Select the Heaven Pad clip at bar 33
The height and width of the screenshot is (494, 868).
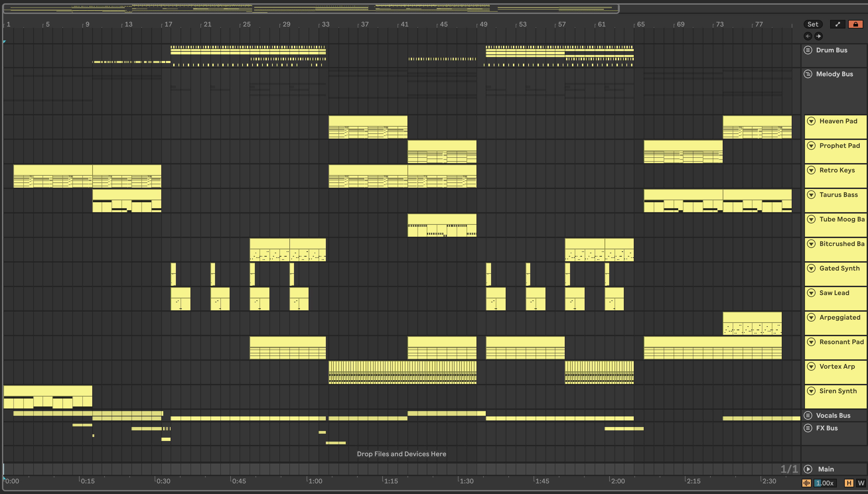point(368,127)
